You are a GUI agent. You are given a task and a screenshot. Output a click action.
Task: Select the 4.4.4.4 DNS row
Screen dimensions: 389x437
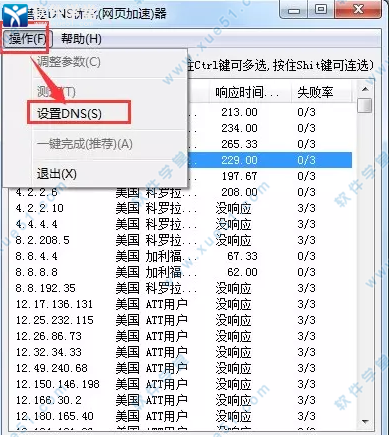pos(180,224)
